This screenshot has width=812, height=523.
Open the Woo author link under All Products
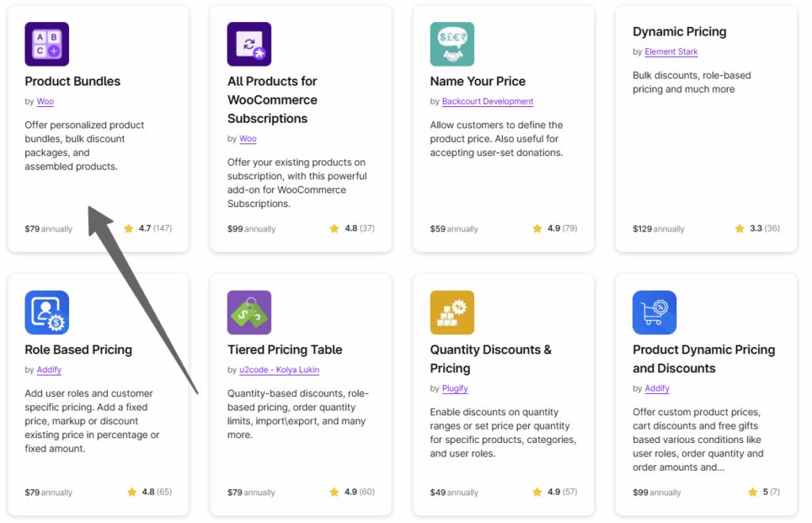tap(247, 139)
